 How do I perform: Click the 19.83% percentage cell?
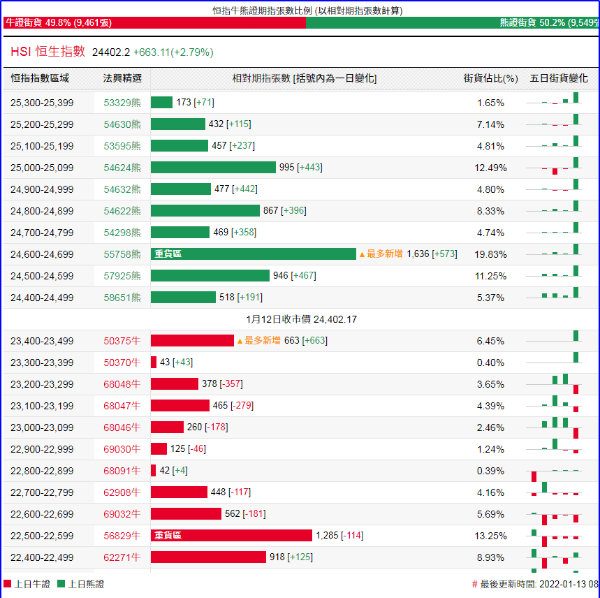pyautogui.click(x=491, y=254)
